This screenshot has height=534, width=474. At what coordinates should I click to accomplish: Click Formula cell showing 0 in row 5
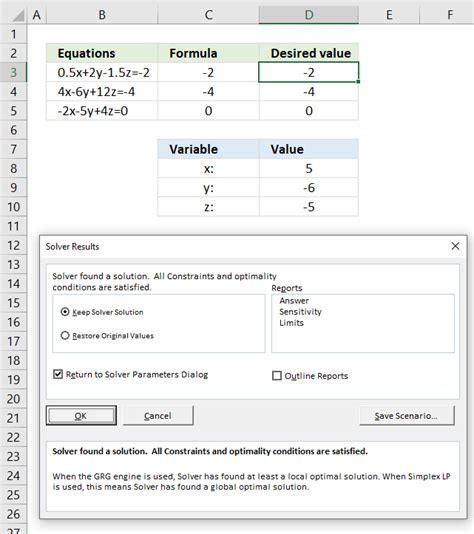(x=208, y=111)
